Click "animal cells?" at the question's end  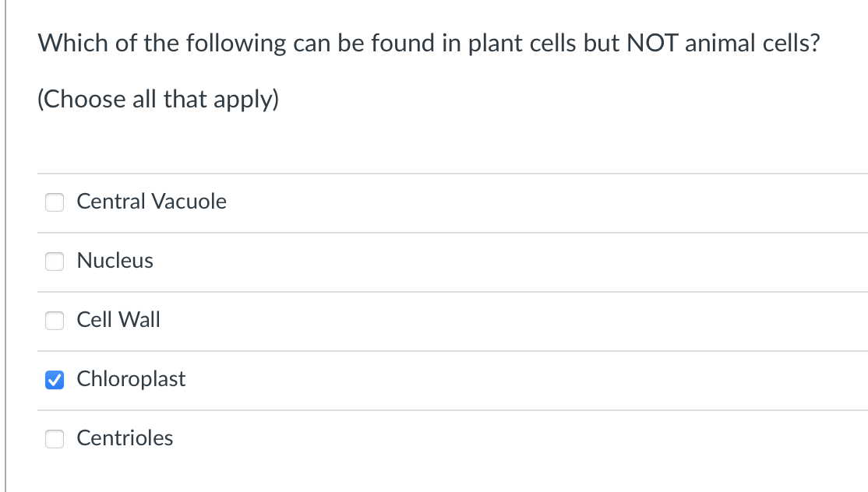point(751,44)
